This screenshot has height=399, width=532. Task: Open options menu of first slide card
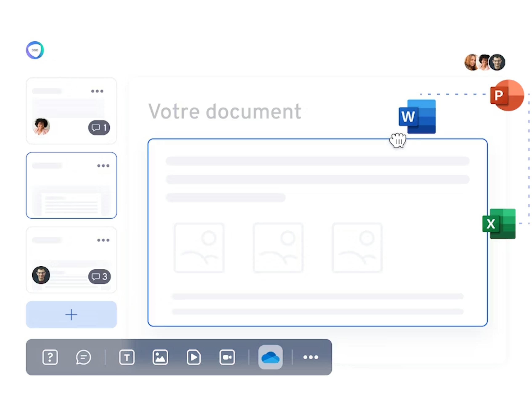point(97,91)
